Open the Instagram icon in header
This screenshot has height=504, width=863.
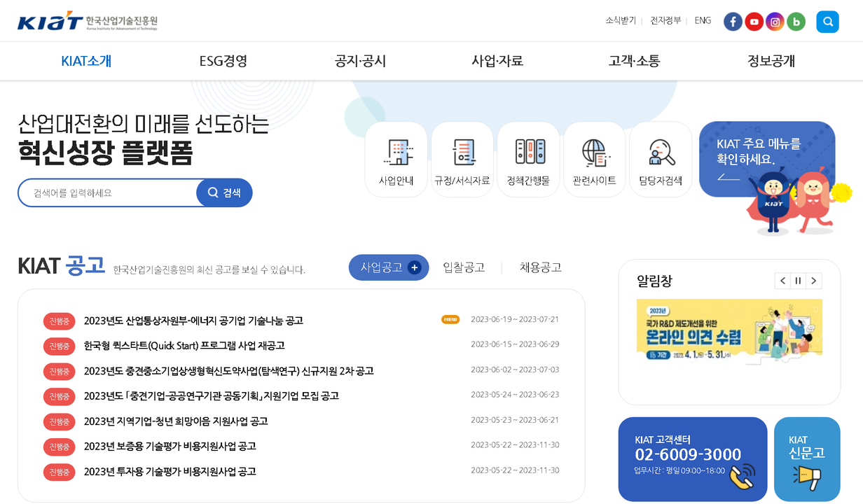[x=775, y=22]
